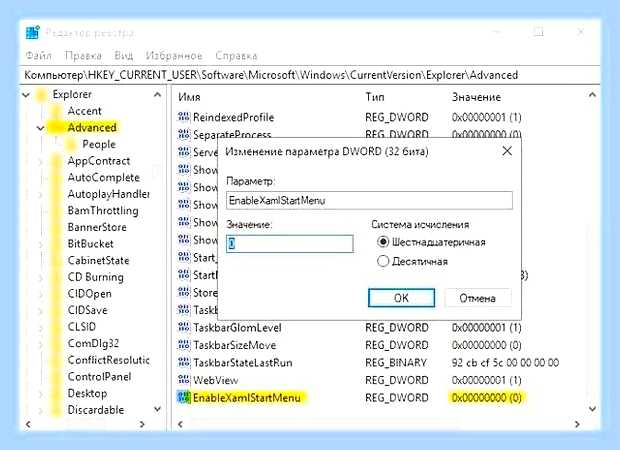The width and height of the screenshot is (620, 450).
Task: Expand the ComDlg32 tree node
Action: point(40,344)
